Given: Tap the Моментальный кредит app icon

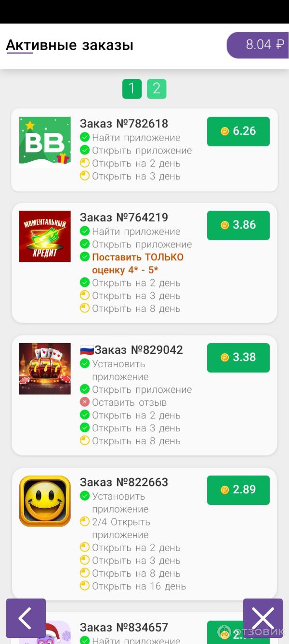Looking at the screenshot, I should [x=45, y=236].
